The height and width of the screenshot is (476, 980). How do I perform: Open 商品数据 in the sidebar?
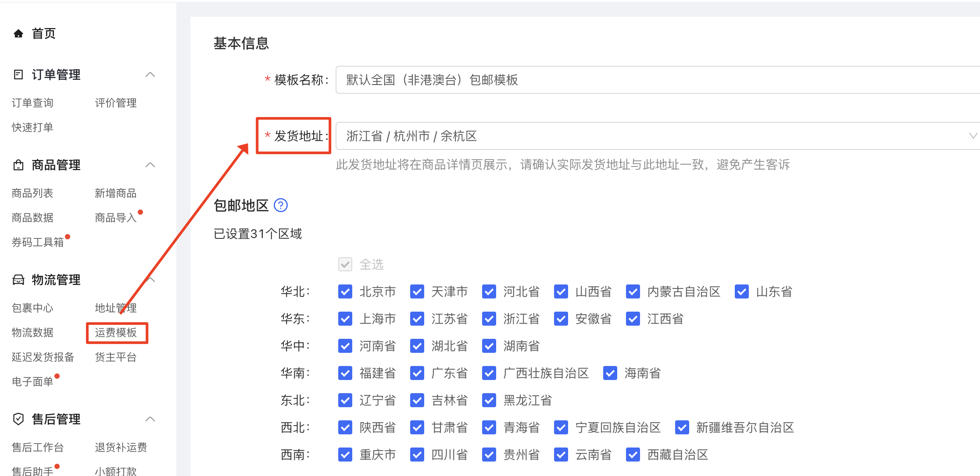coord(32,218)
